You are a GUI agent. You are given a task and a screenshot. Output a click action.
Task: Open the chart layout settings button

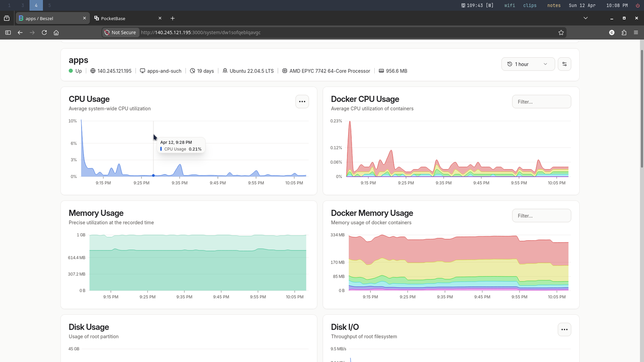(564, 64)
